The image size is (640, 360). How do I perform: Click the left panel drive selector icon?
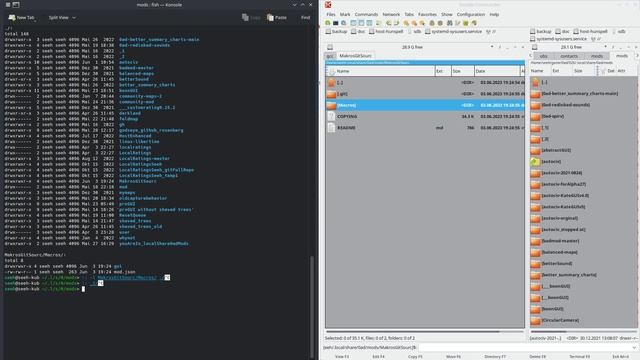coord(330,47)
